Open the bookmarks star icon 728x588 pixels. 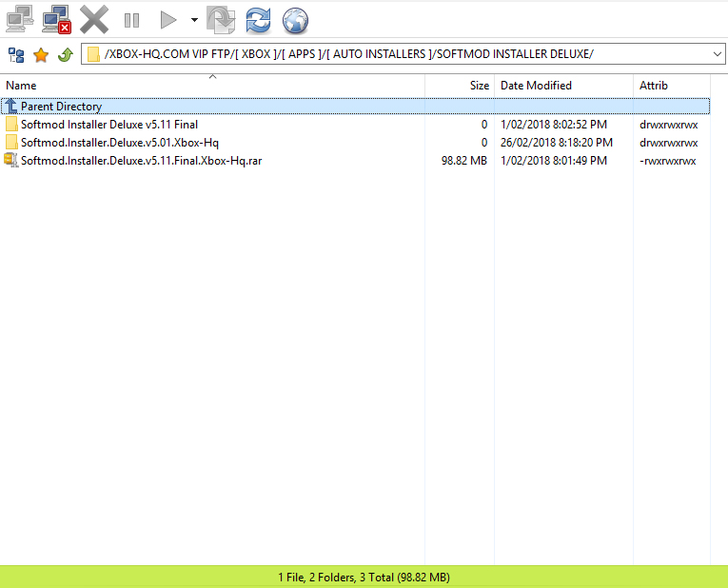41,55
